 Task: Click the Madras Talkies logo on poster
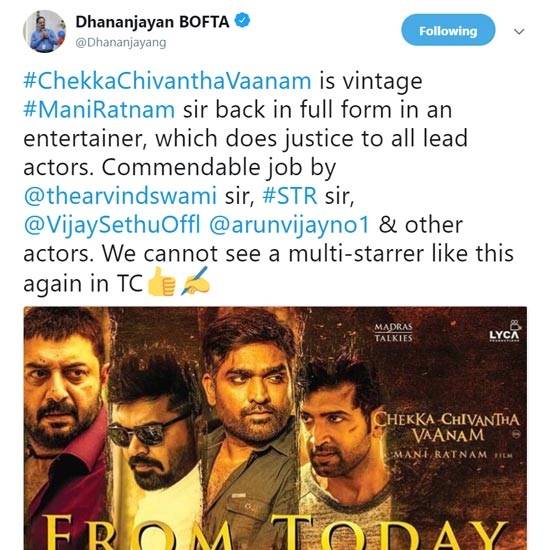coord(393,332)
